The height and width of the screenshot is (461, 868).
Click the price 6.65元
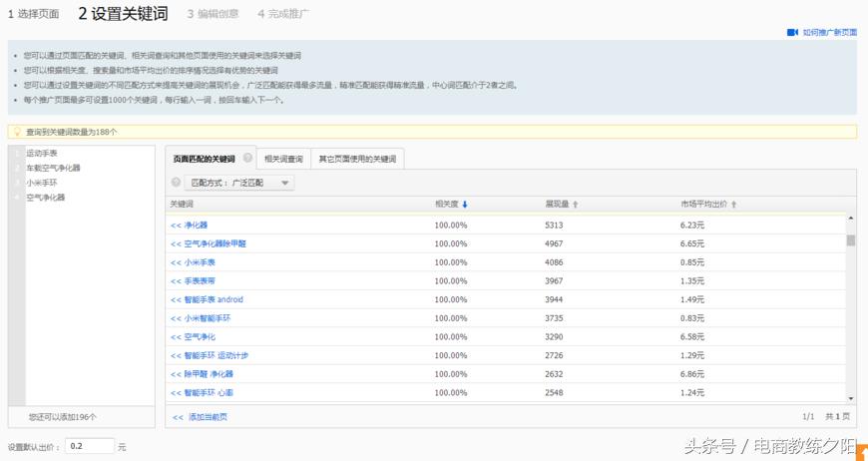tap(692, 243)
